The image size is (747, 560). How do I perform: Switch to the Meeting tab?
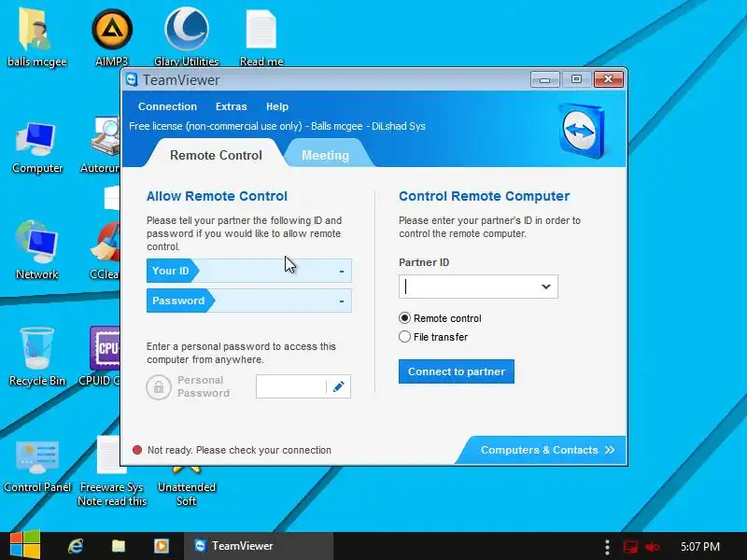[x=325, y=155]
